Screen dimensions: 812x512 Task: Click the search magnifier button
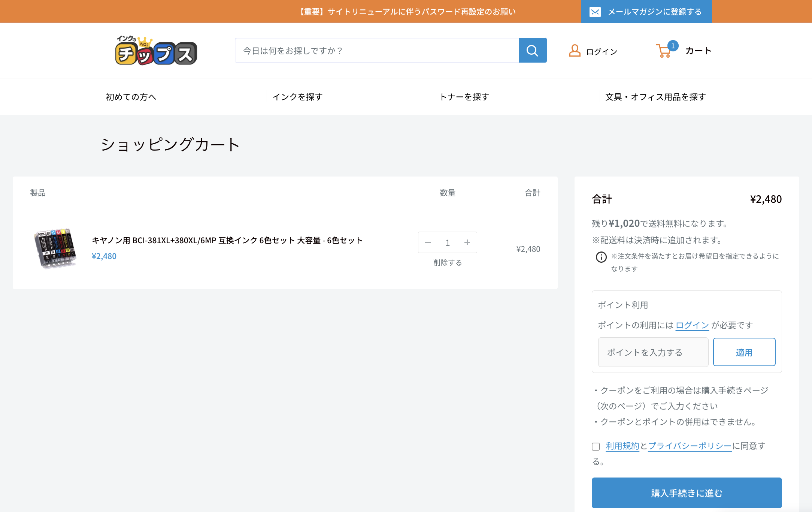pos(532,50)
